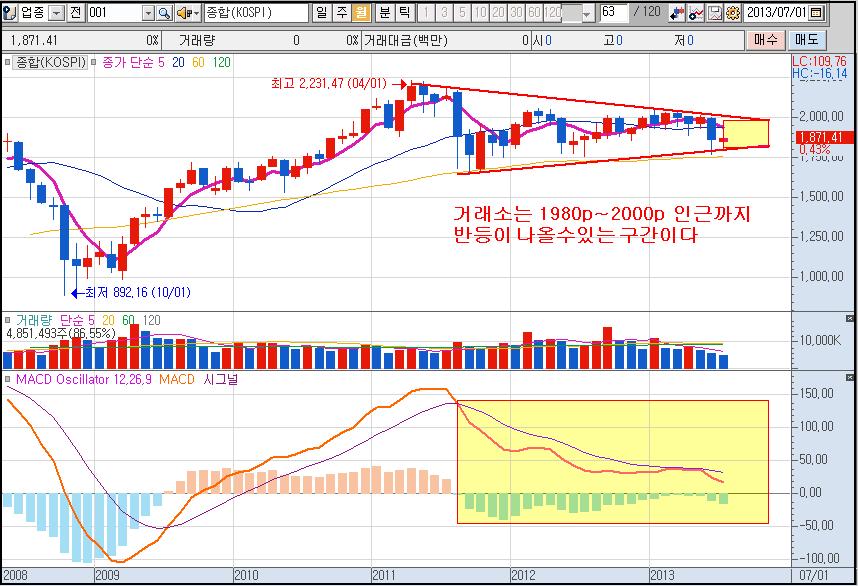Click the 2011 year marker on time axis
This screenshot has width=858, height=586.
(384, 575)
